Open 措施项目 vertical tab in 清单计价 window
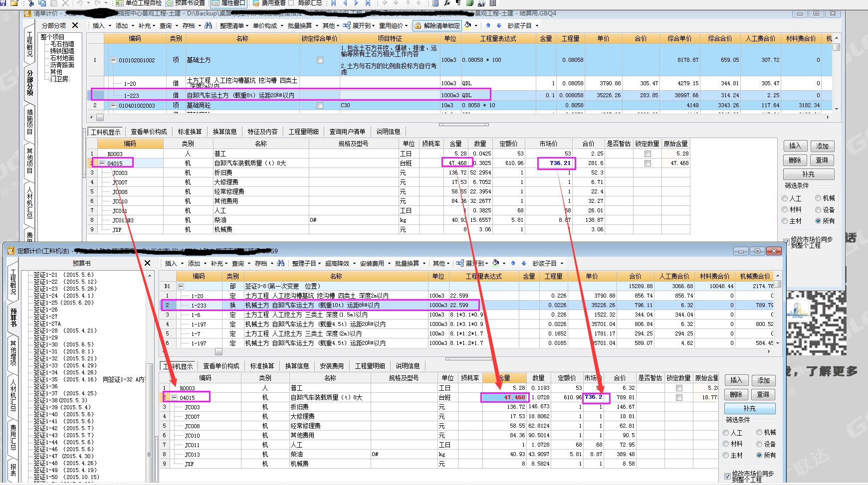 tap(30, 122)
